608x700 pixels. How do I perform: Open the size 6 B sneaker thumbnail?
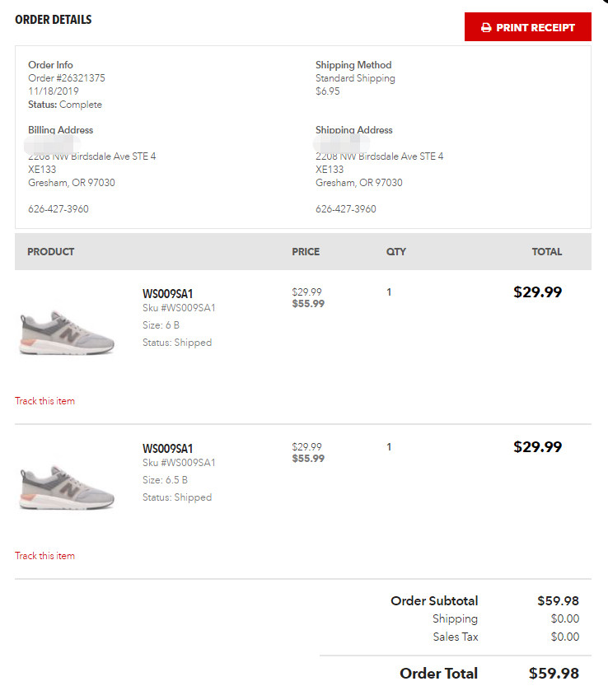tap(67, 331)
